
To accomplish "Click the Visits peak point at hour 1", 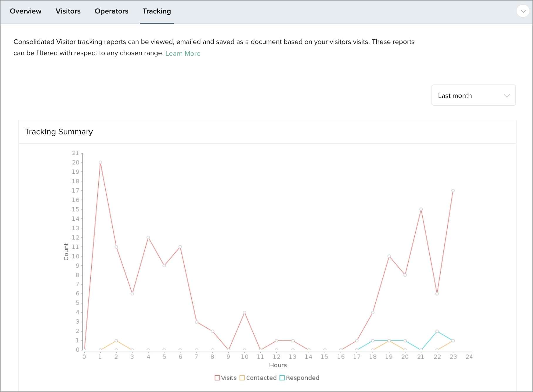I will coord(100,162).
